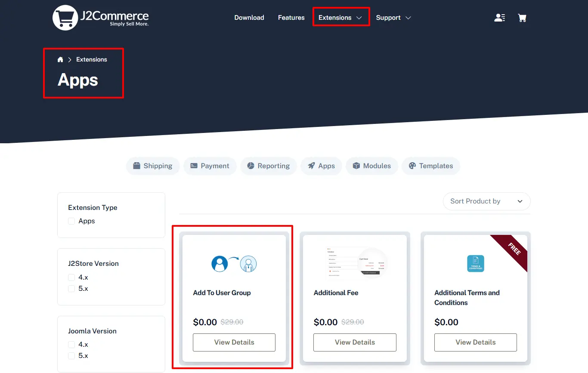Click the rocket icon on Apps pill
The height and width of the screenshot is (373, 588).
point(311,166)
